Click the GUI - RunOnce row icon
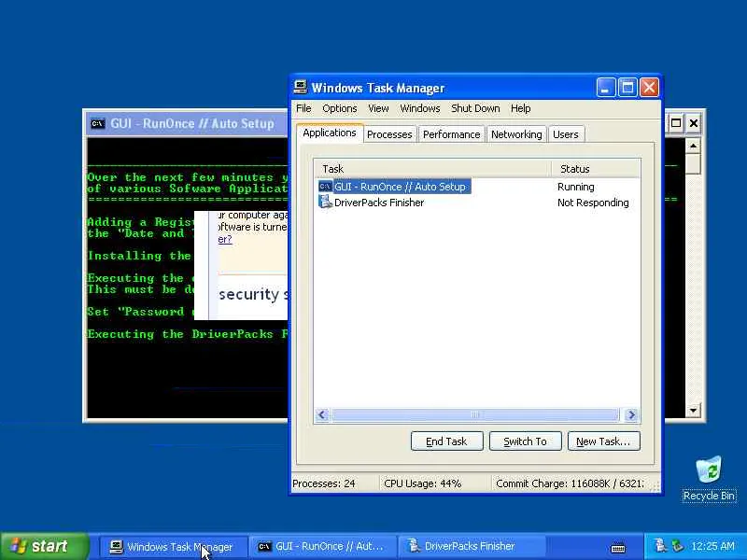 coord(325,187)
